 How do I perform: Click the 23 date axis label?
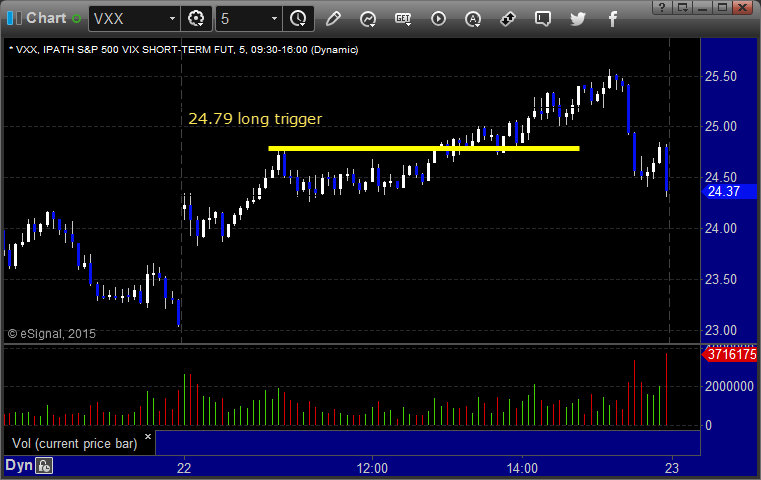(672, 468)
